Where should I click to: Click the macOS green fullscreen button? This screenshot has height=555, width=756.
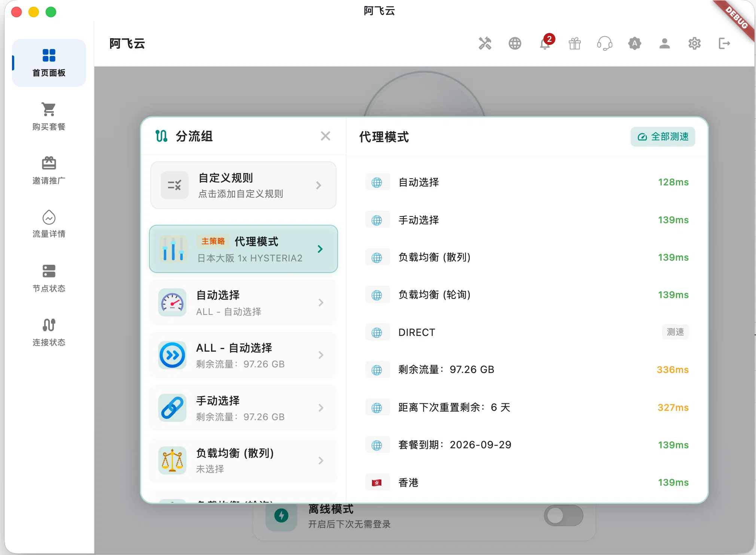(51, 12)
